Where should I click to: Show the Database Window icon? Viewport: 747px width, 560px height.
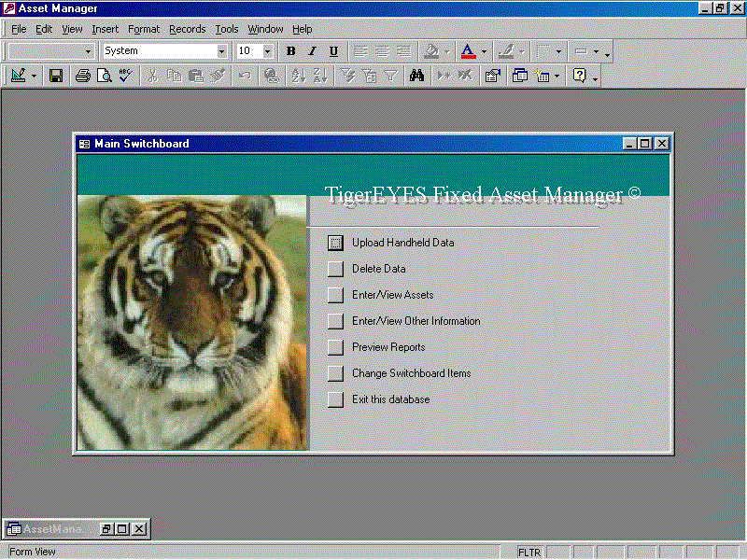click(x=520, y=76)
